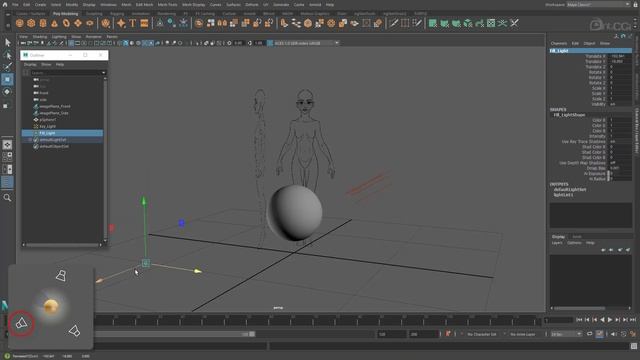Image resolution: width=640 pixels, height=360 pixels.
Task: Create a polygon torus from the shelf
Action: 66,23
